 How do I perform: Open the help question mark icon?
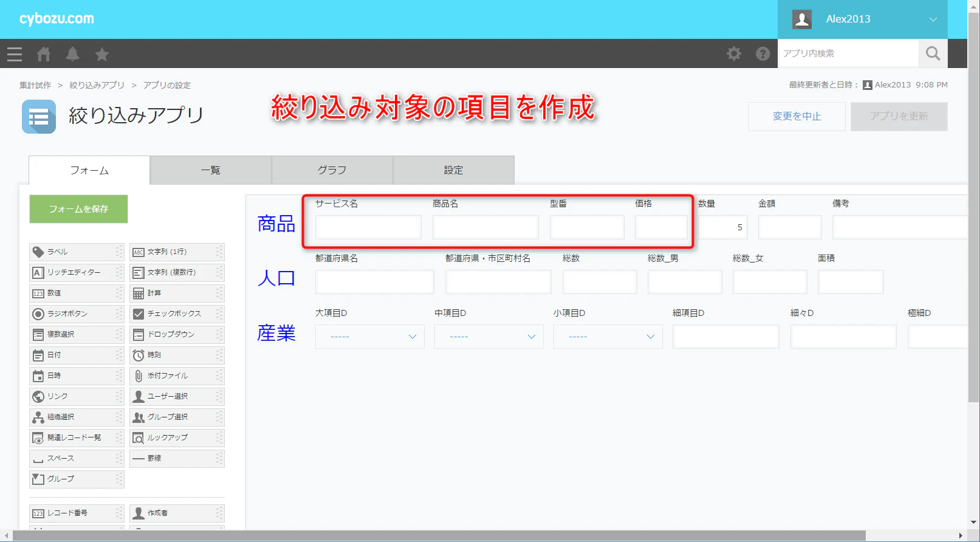click(x=763, y=53)
